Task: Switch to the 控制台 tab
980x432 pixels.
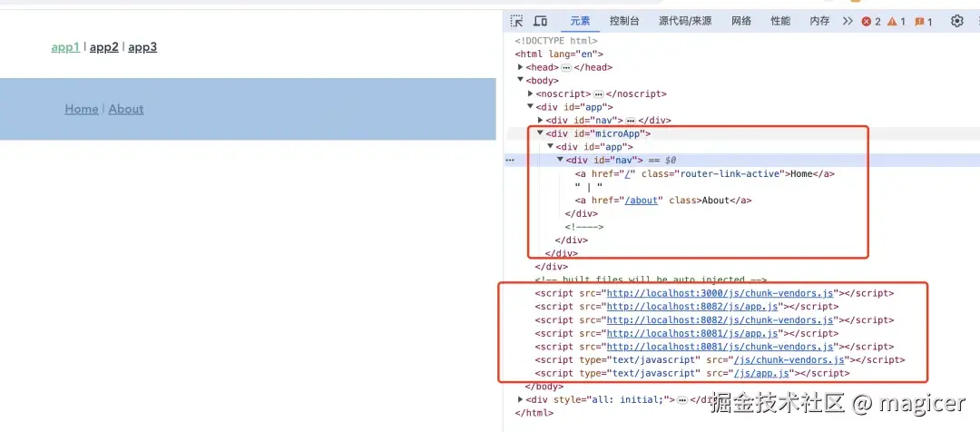Action: point(624,21)
